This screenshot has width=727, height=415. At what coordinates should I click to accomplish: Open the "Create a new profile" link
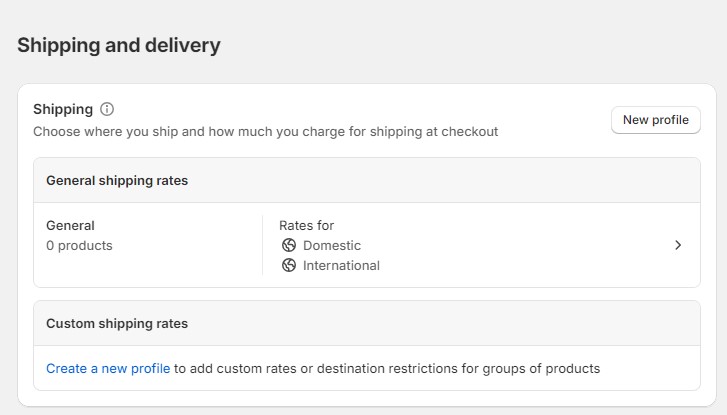(x=108, y=368)
